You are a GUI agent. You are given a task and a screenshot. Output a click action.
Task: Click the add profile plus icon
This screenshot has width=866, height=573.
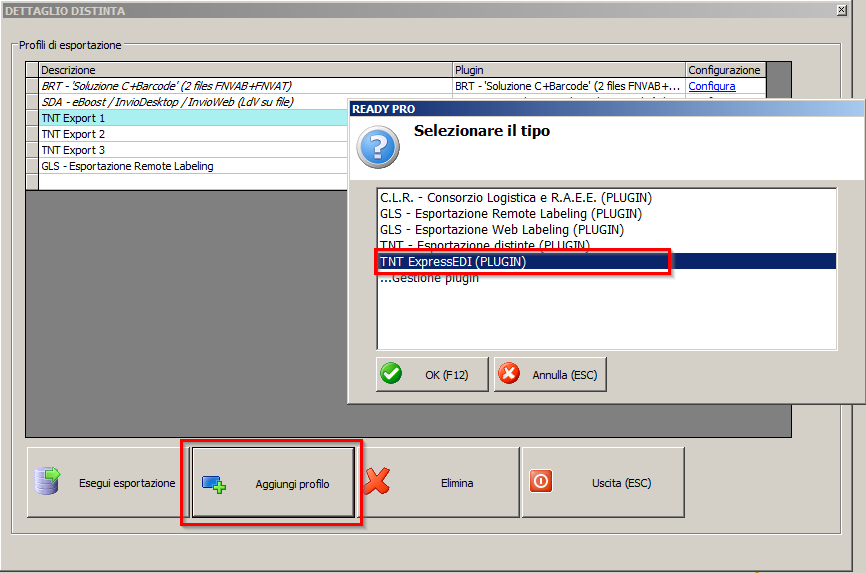214,484
